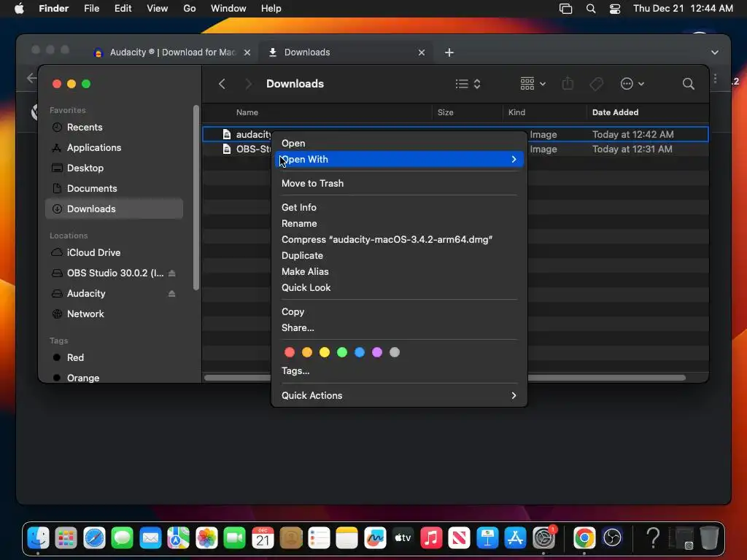Image resolution: width=747 pixels, height=560 pixels.
Task: Open a new Chrome tab
Action: (449, 52)
